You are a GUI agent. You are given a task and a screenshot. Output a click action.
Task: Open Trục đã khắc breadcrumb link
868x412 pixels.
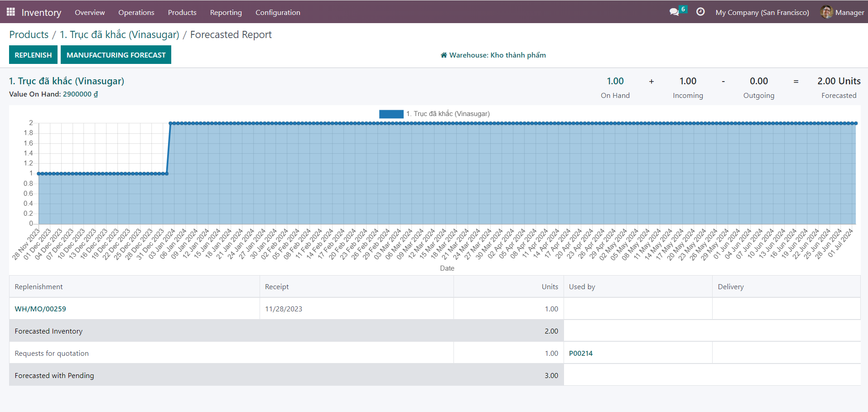[x=120, y=35]
